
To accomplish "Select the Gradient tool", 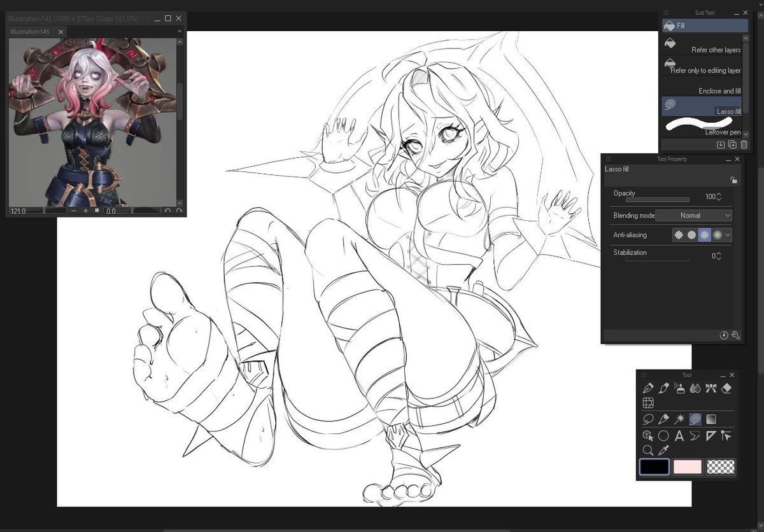I will coord(711,419).
